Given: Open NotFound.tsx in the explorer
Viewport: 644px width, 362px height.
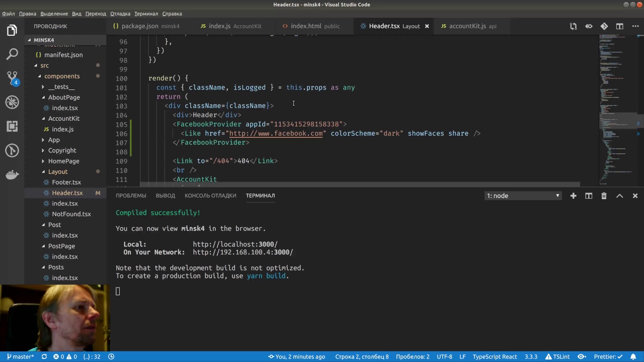Looking at the screenshot, I should tap(71, 214).
